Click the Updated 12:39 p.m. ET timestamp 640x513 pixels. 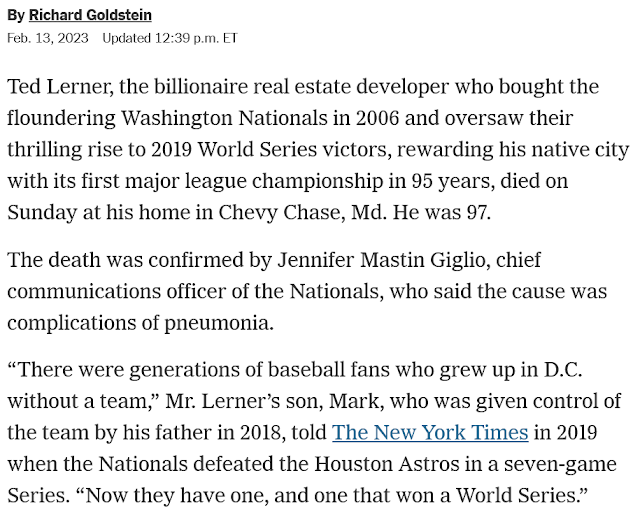pos(170,38)
